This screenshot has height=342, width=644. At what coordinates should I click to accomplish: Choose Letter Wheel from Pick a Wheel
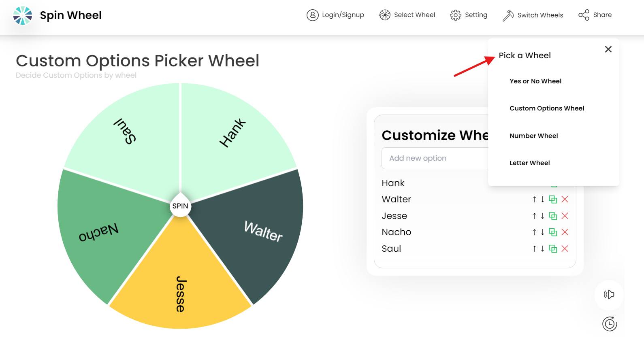coord(530,163)
